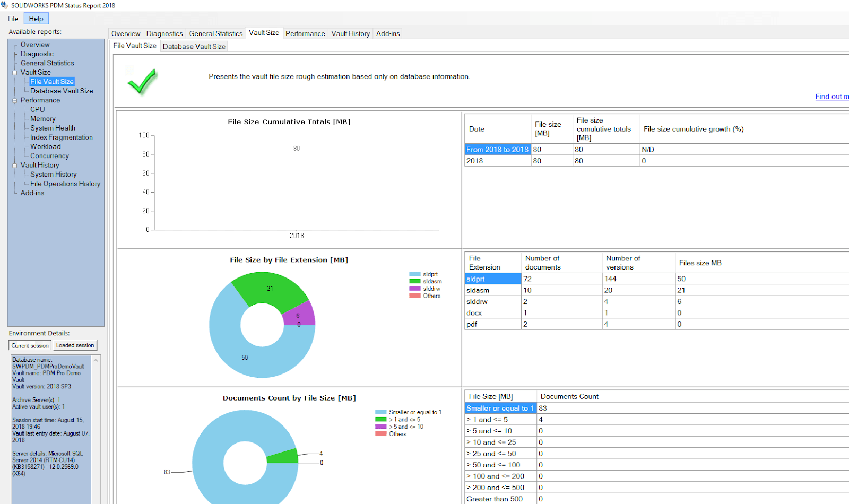Select Diagnostic in the reports tree

[37, 54]
